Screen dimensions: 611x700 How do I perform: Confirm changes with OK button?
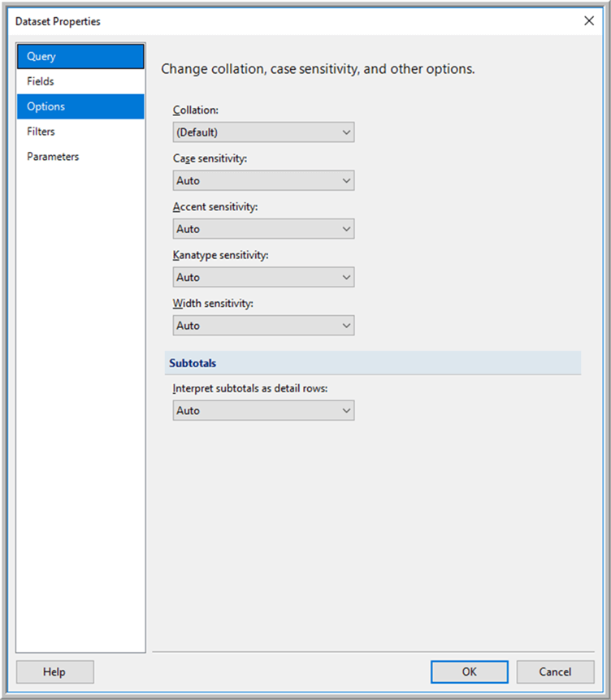pyautogui.click(x=470, y=672)
